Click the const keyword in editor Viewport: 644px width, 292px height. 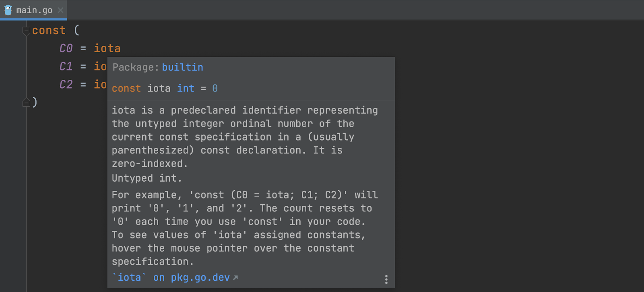tap(49, 31)
